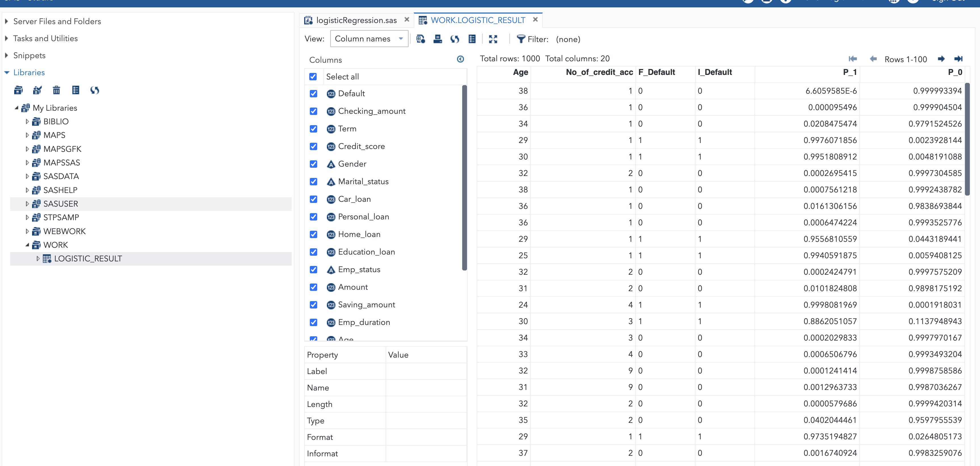The image size is (980, 466).
Task: Uncheck the Car_loan column checkbox
Action: coord(314,199)
